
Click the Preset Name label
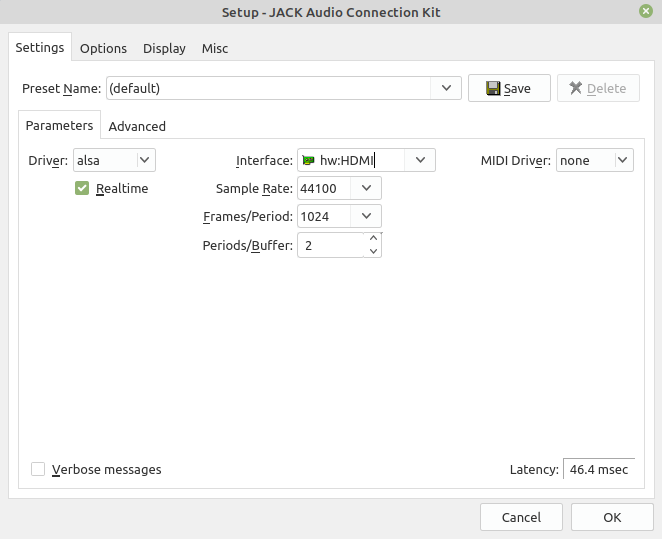(62, 88)
